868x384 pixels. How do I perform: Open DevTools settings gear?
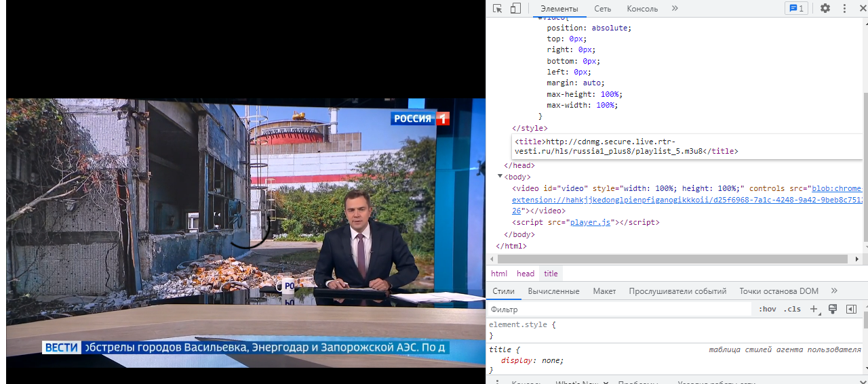click(x=825, y=8)
